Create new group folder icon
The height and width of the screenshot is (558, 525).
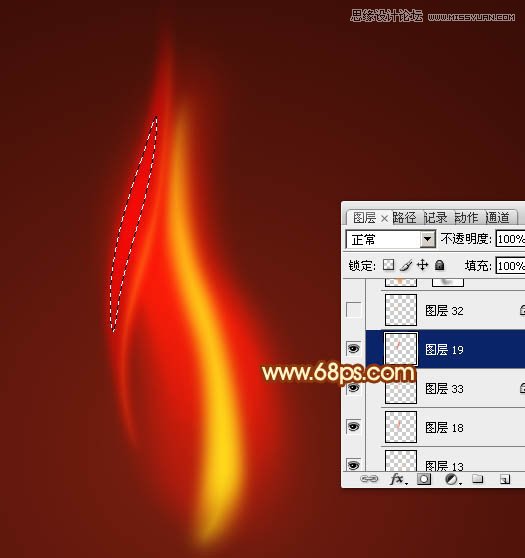478,479
